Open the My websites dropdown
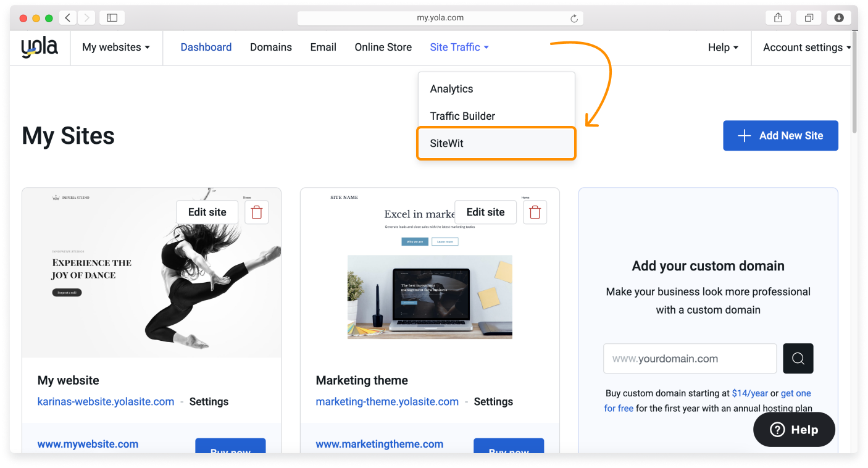Screen dimensions: 868x468 116,47
